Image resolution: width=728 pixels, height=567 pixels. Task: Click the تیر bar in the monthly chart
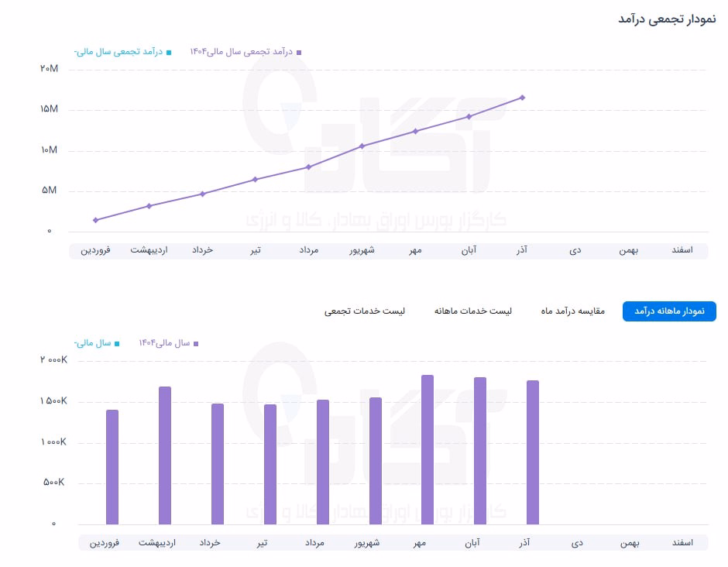click(270, 465)
